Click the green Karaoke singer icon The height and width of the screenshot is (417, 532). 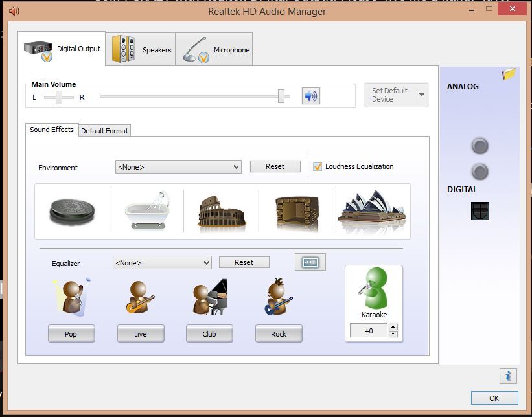(373, 287)
